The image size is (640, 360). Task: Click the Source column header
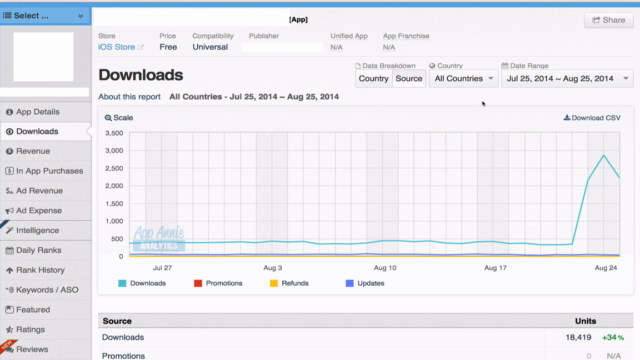117,321
